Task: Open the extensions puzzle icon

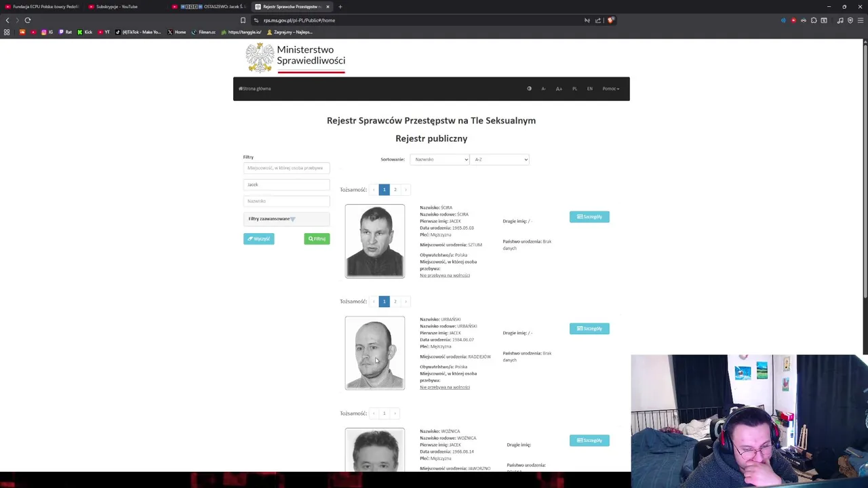Action: (x=814, y=20)
